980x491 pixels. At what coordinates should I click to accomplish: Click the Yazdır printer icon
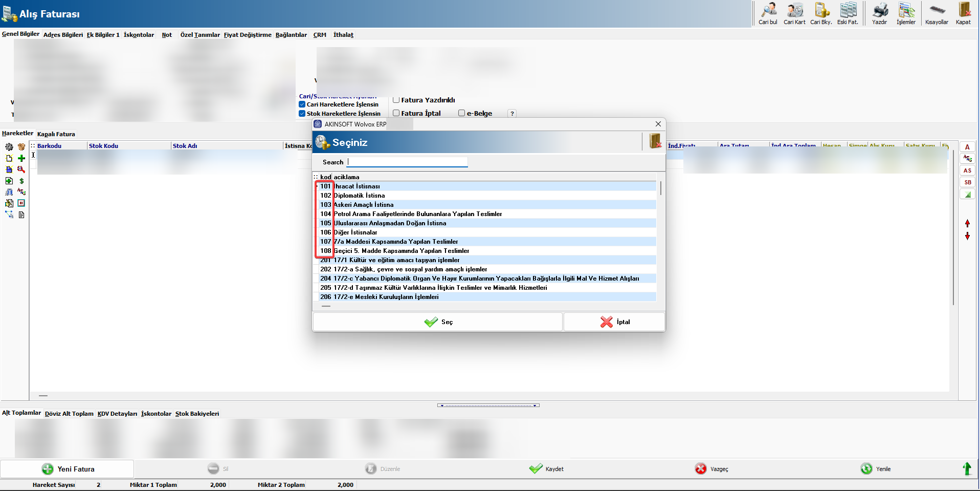click(x=880, y=13)
